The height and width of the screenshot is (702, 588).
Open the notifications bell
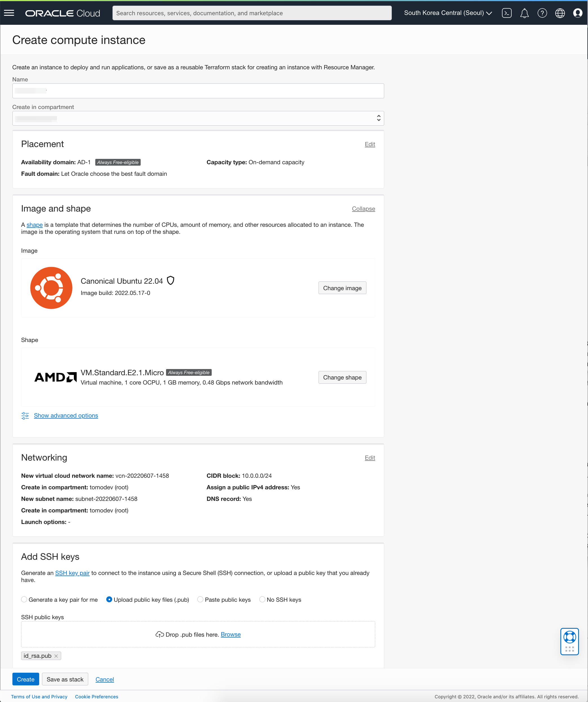pos(525,13)
